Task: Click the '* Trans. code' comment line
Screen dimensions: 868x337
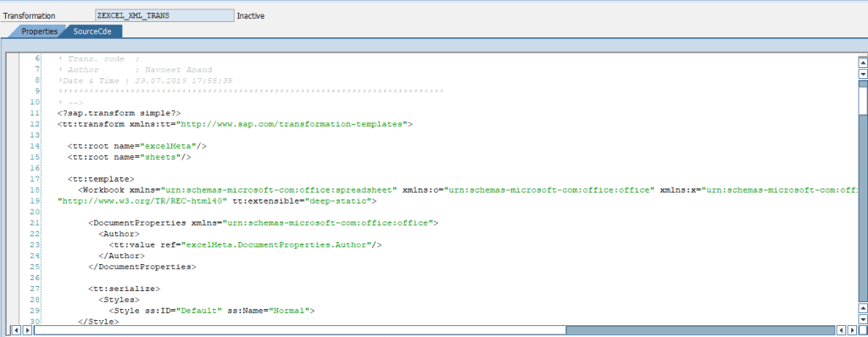Action: tap(98, 59)
